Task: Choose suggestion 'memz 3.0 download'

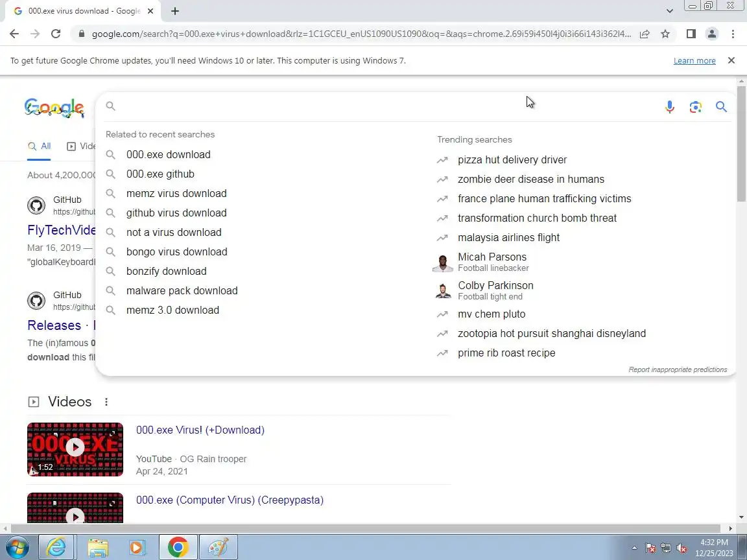Action: pos(172,310)
